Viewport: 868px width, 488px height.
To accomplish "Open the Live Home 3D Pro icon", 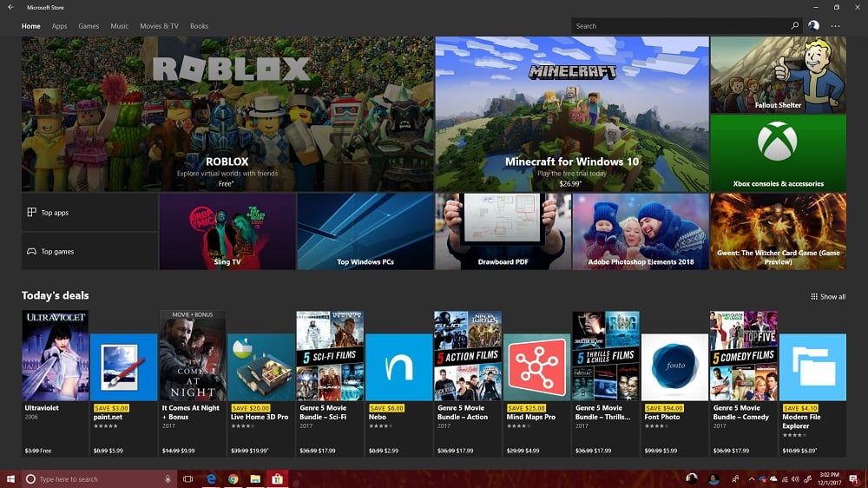I will point(260,366).
